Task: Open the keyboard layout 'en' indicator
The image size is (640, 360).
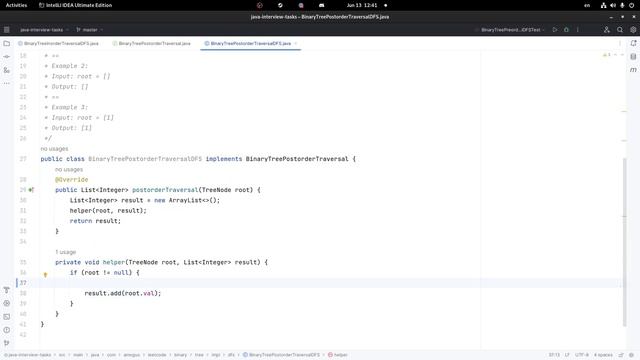Action: 587,5
